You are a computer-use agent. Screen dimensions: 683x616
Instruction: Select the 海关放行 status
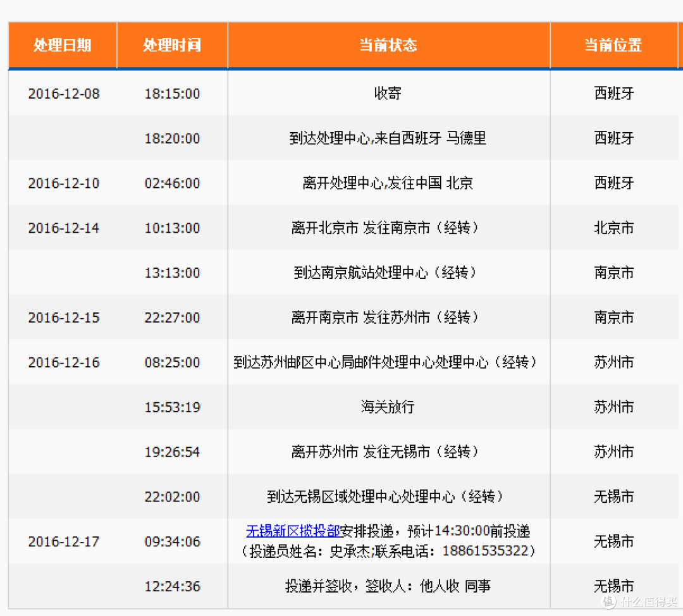pos(388,407)
